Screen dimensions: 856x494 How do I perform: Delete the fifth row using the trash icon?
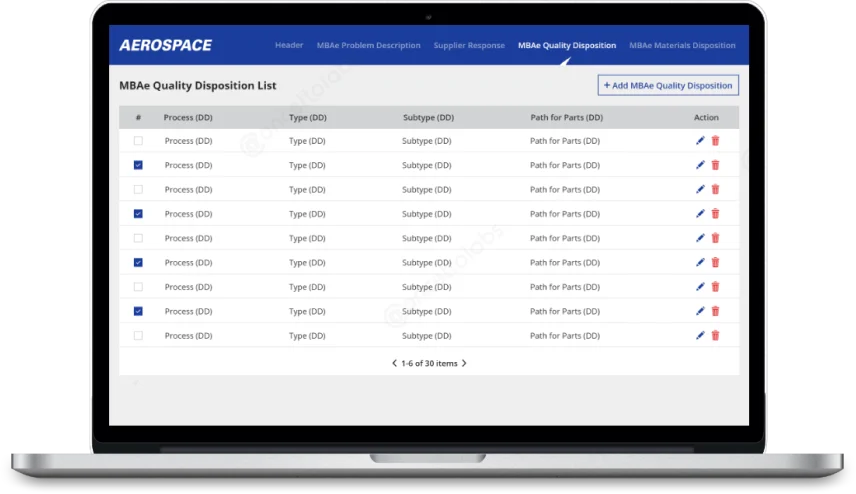click(x=715, y=238)
